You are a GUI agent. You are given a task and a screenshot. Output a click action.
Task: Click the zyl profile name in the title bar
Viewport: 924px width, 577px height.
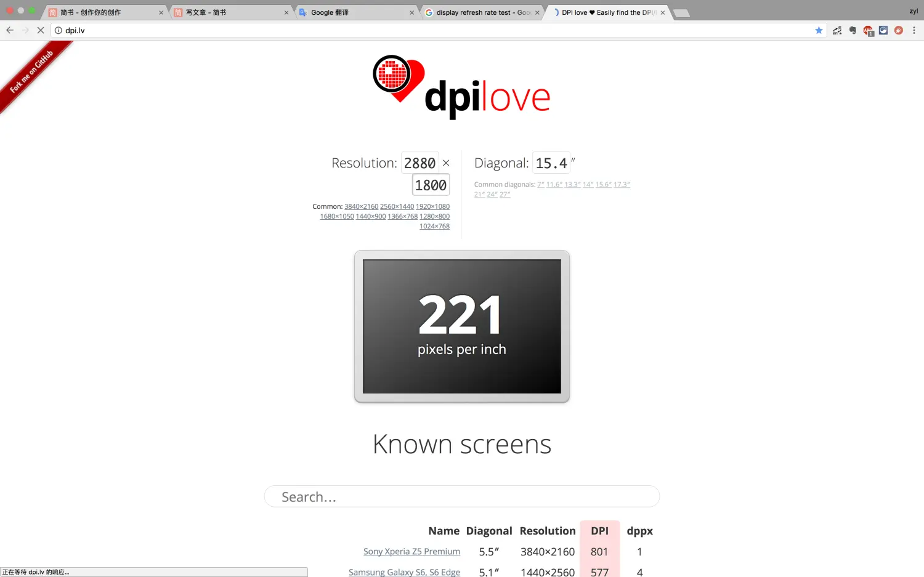pos(914,11)
